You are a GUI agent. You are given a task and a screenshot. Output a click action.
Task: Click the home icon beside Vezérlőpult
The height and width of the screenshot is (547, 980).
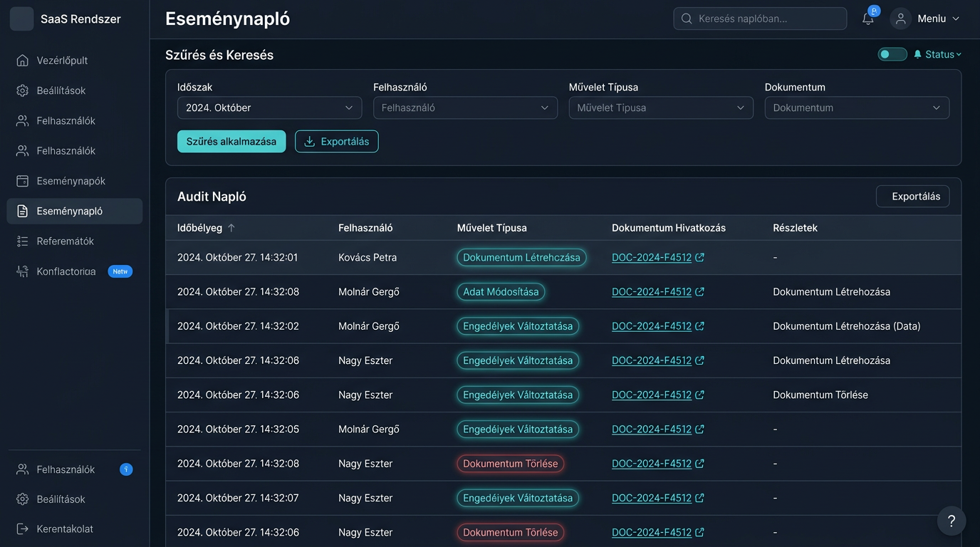pyautogui.click(x=23, y=61)
